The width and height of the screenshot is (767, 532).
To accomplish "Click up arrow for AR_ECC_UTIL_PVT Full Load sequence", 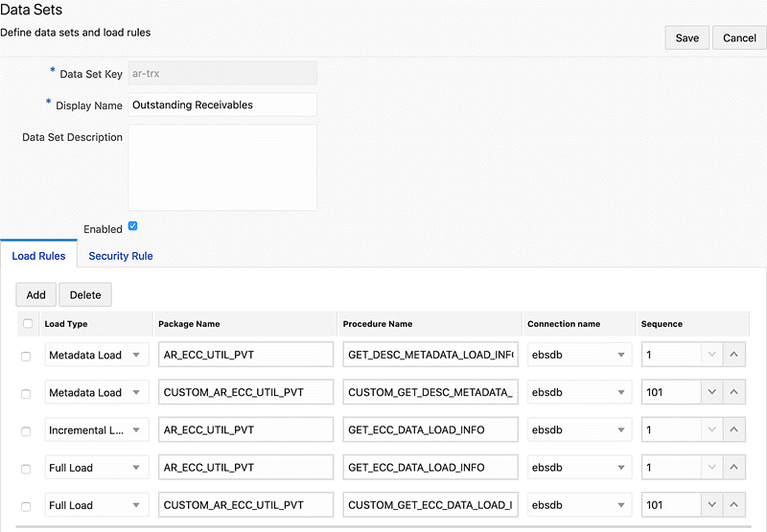I will pos(733,468).
